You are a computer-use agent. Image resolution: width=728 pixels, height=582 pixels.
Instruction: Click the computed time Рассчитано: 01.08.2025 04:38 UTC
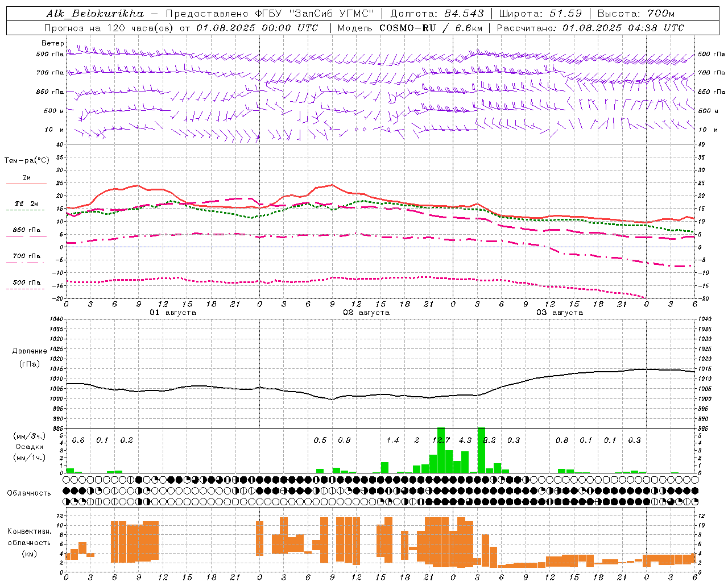pos(590,28)
